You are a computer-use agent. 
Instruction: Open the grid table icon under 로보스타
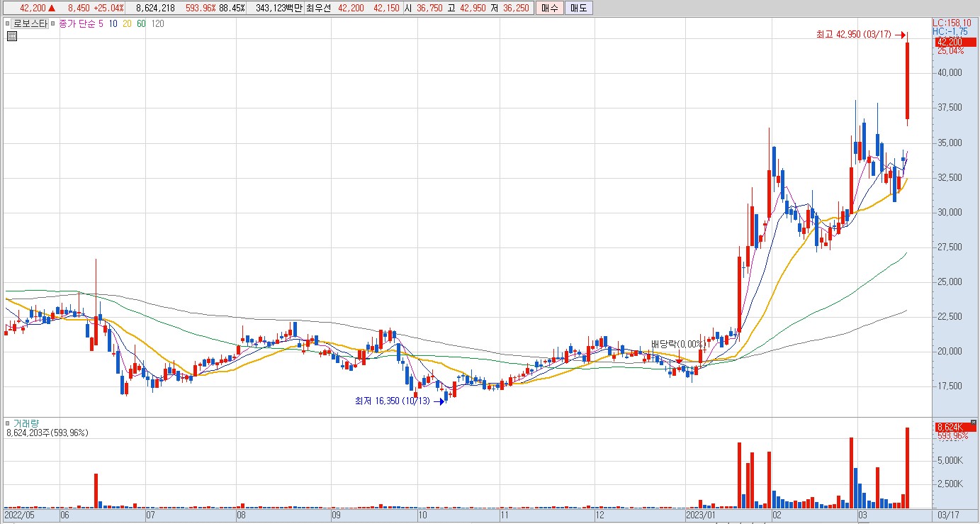pyautogui.click(x=11, y=37)
